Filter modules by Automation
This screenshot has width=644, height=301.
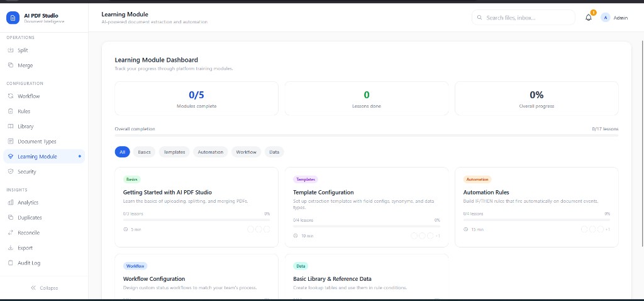(210, 152)
